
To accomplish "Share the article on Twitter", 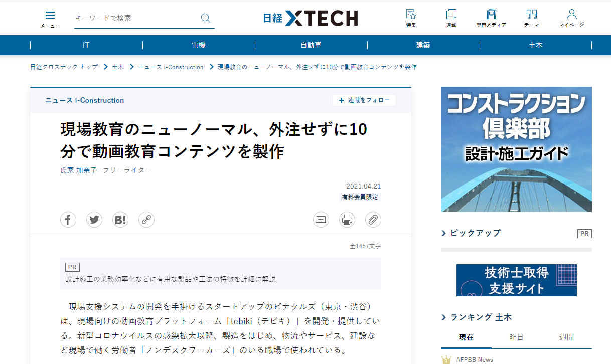I will [94, 220].
